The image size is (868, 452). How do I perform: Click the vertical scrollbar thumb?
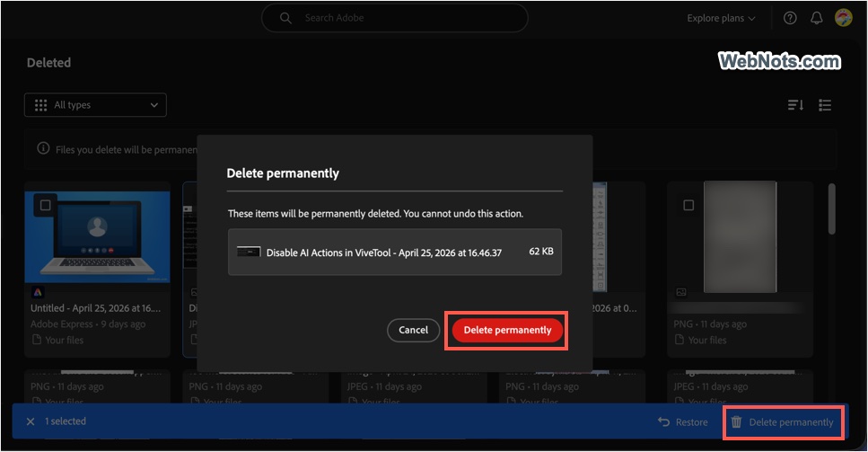point(831,208)
